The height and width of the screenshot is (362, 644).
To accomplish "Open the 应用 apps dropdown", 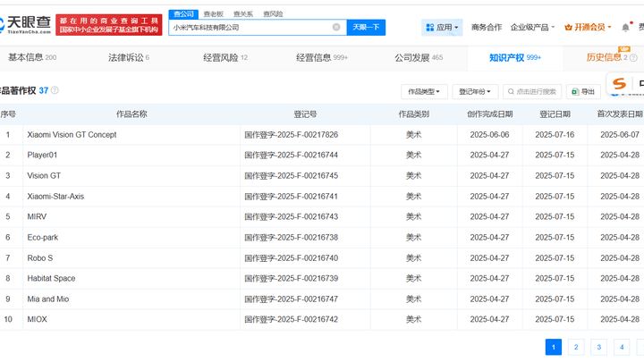I will [442, 28].
